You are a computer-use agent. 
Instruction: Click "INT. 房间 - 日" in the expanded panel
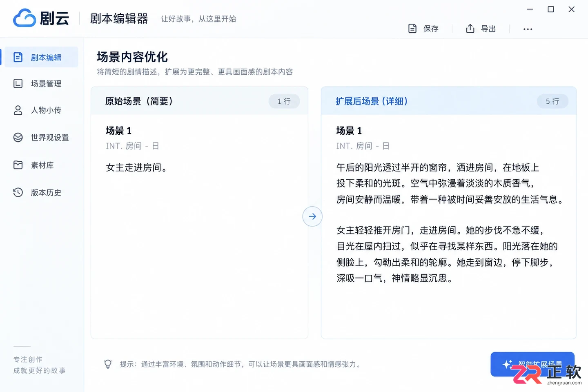tap(363, 146)
